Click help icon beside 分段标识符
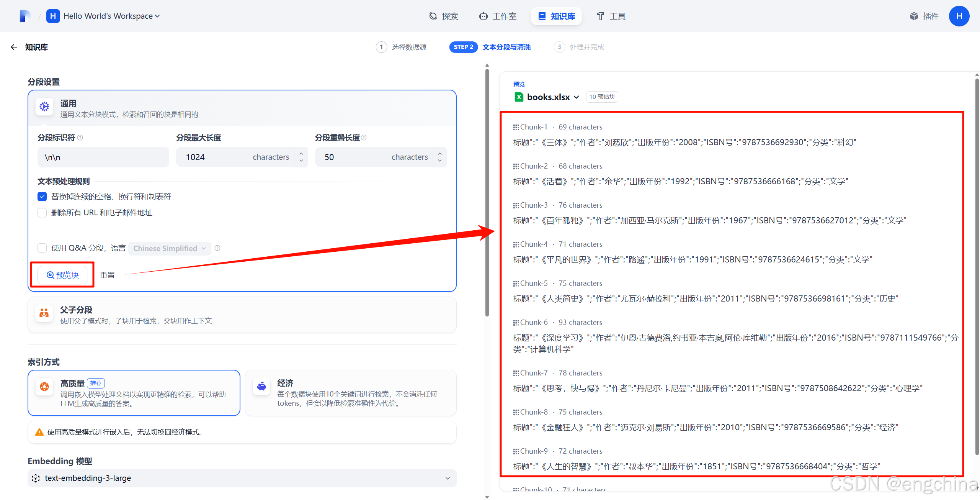This screenshot has width=980, height=500. [80, 138]
